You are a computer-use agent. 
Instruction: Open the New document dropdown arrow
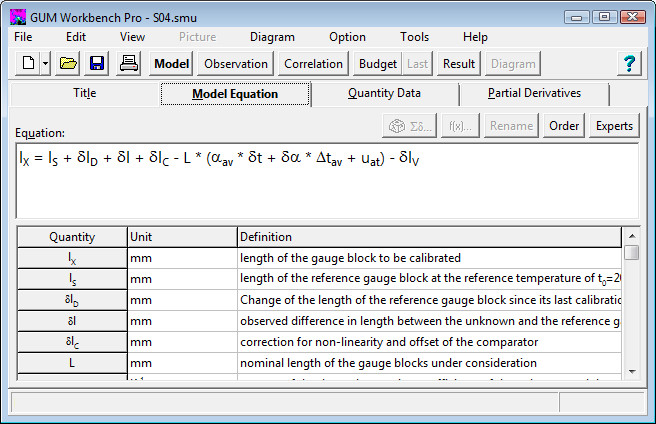click(x=45, y=64)
